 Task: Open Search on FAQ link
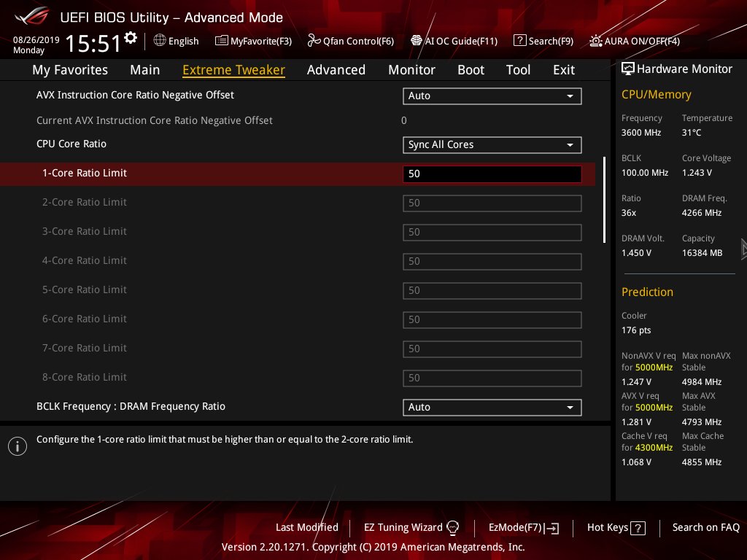point(705,528)
